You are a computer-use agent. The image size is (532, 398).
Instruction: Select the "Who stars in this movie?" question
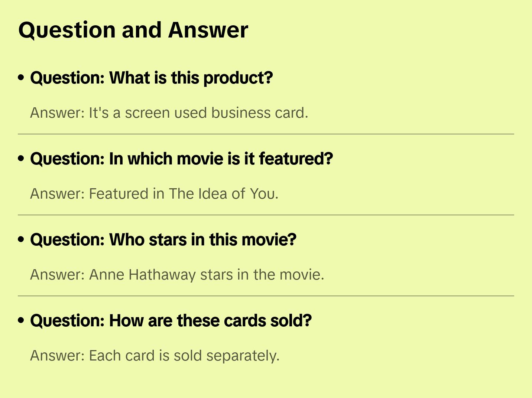[x=163, y=240]
